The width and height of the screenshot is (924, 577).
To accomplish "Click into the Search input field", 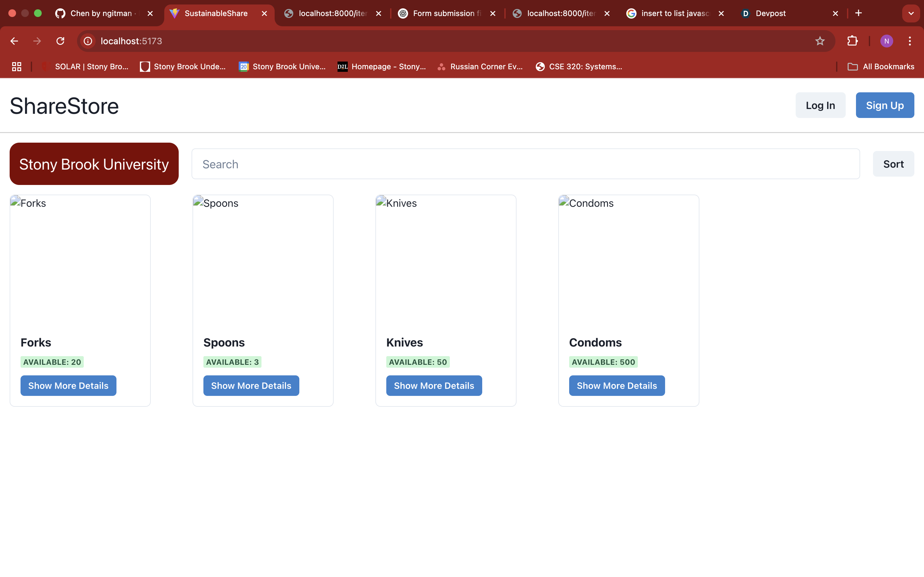I will (x=526, y=164).
